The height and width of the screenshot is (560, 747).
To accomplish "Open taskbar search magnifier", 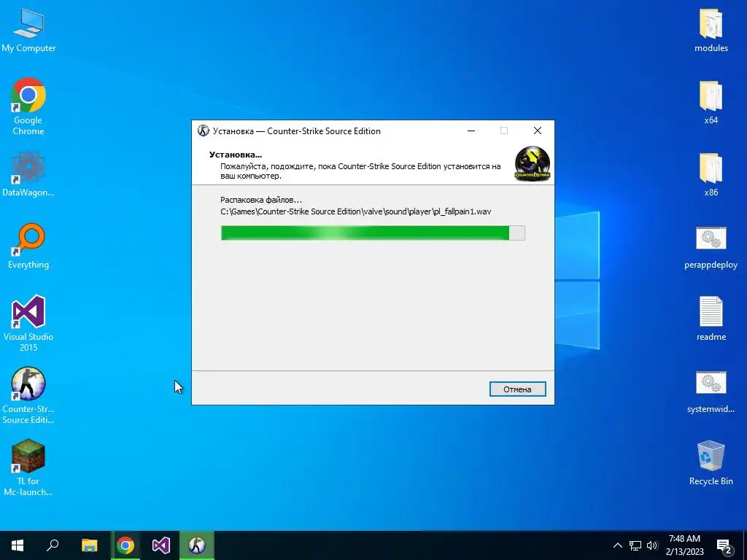I will pyautogui.click(x=53, y=545).
